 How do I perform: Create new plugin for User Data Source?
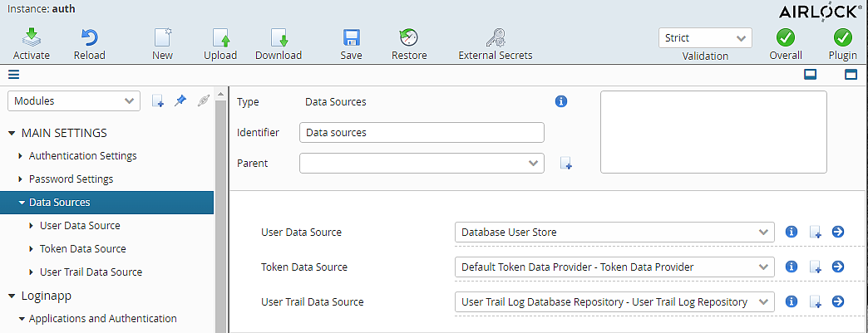[x=815, y=233]
